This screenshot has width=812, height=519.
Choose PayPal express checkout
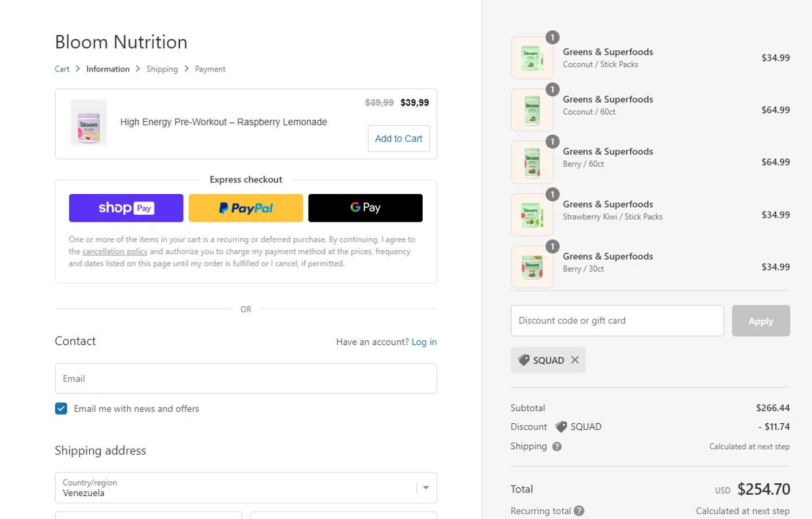coord(246,208)
